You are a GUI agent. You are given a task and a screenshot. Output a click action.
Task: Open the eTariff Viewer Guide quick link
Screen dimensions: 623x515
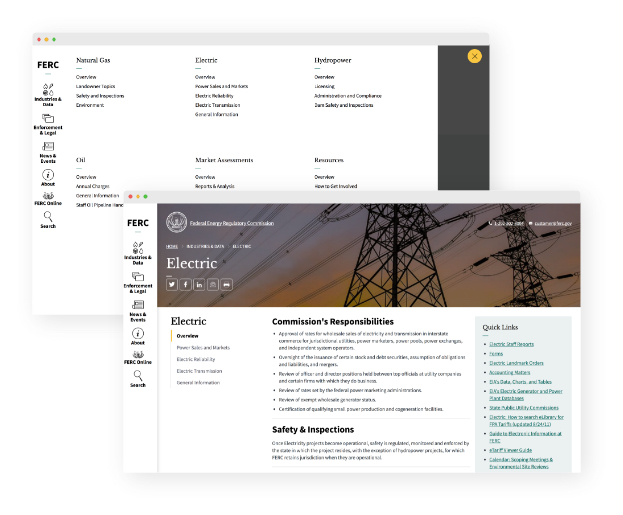pyautogui.click(x=510, y=450)
